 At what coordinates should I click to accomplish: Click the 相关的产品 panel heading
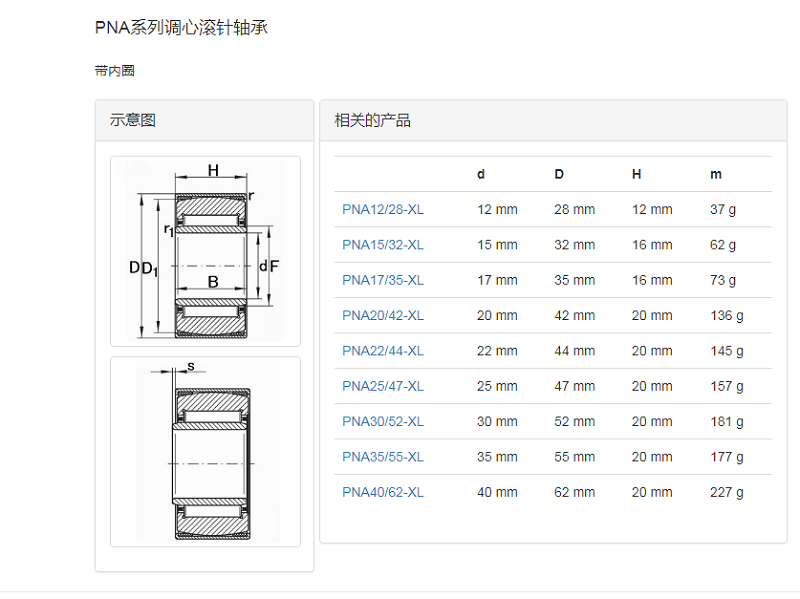tap(372, 121)
